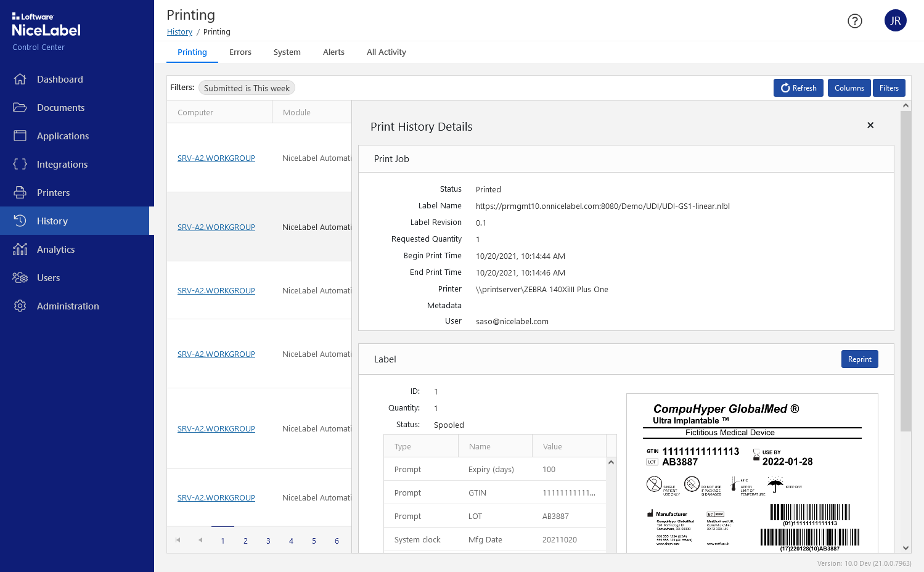
Task: Select the Printing tab
Action: pyautogui.click(x=192, y=52)
